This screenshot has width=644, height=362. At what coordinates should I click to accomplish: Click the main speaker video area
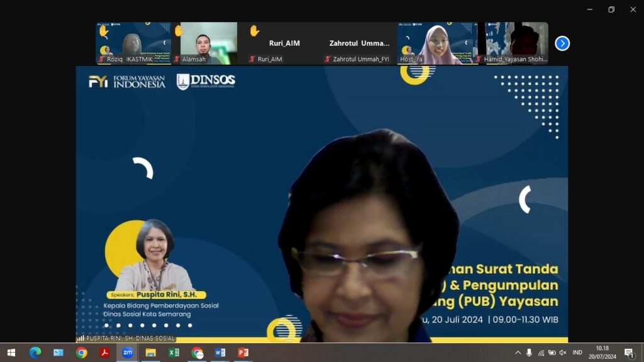point(321,204)
